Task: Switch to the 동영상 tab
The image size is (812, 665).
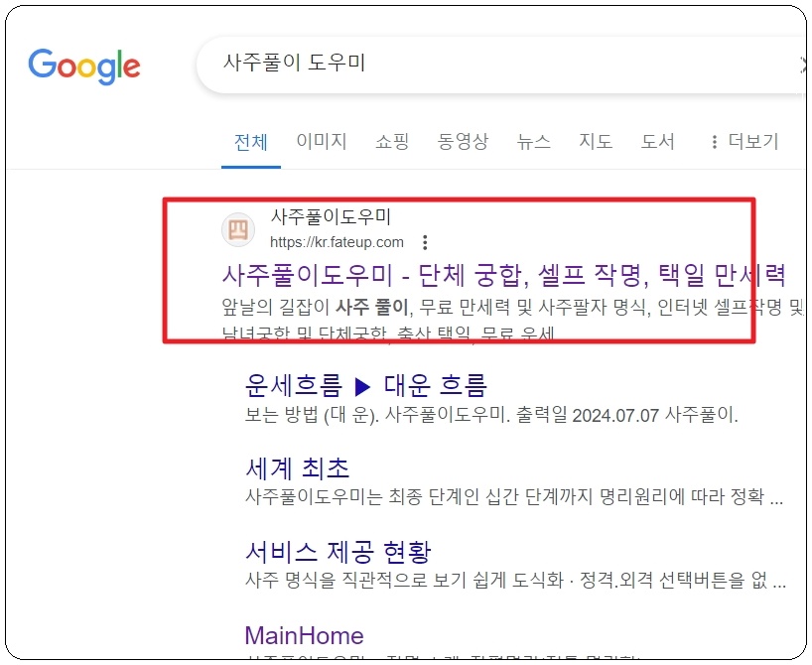Action: 463,141
